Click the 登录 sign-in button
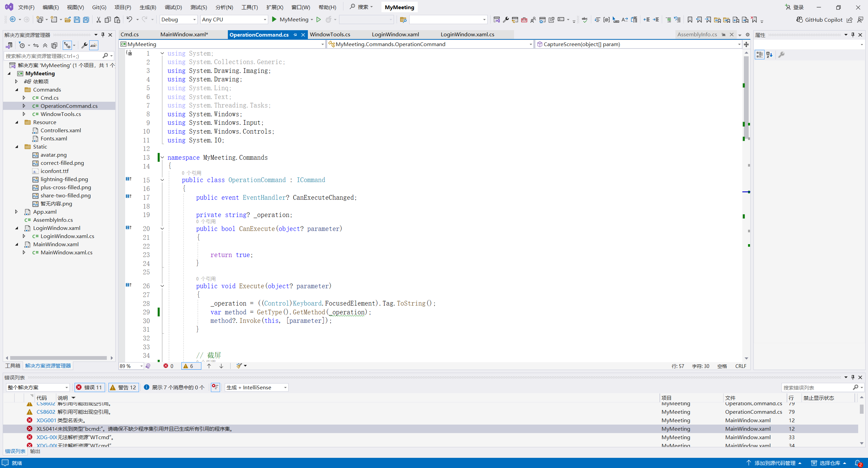868x468 pixels. pos(795,7)
